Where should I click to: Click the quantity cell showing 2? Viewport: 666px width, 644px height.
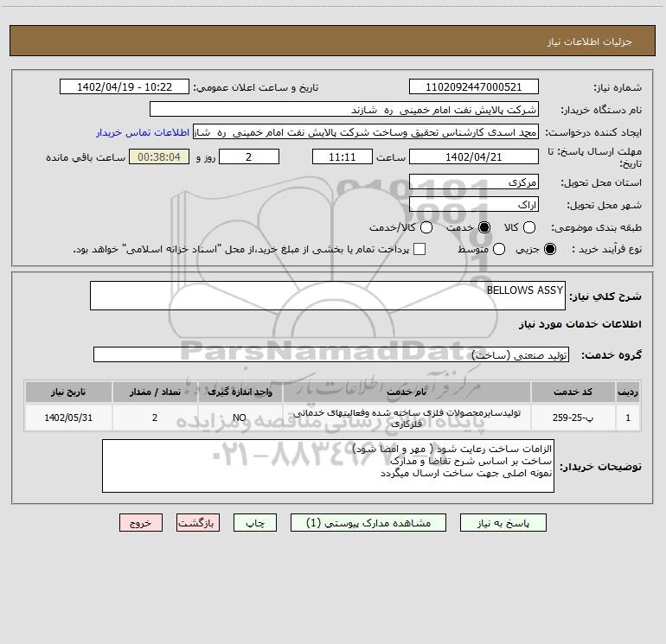click(x=155, y=418)
